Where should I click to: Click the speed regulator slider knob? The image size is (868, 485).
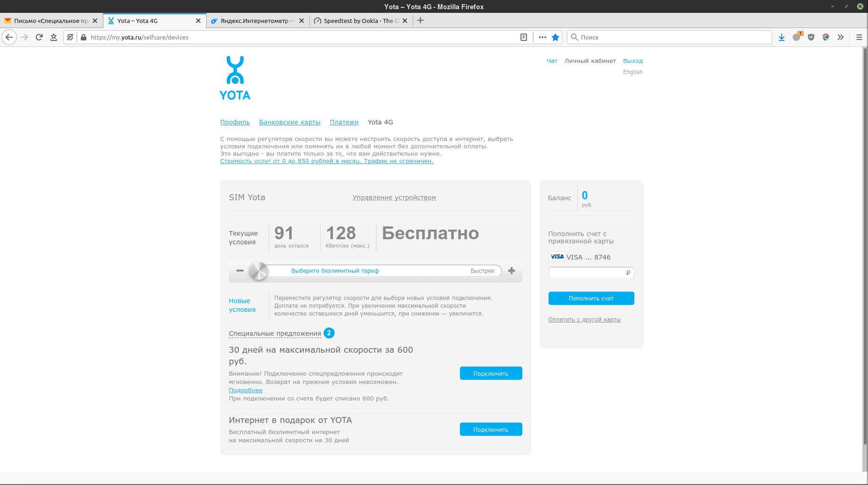tap(258, 271)
